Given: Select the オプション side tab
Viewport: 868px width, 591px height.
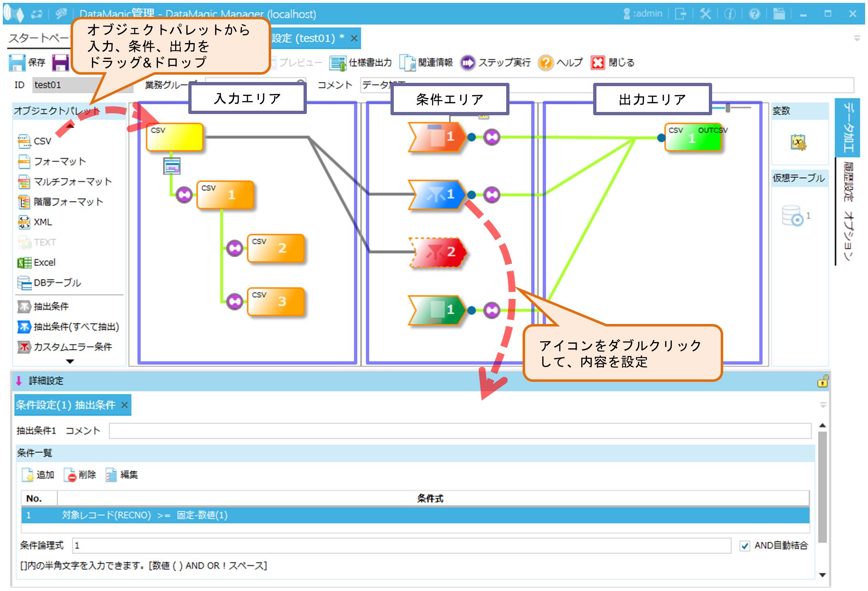Looking at the screenshot, I should click(848, 236).
